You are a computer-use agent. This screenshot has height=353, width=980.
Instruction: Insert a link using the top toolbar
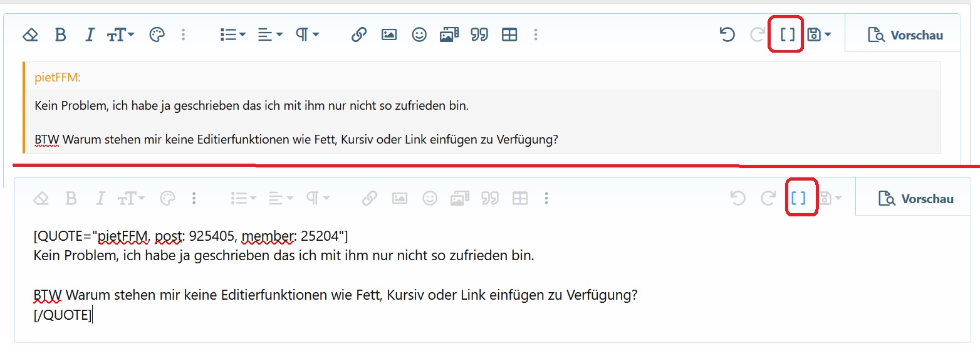click(358, 35)
